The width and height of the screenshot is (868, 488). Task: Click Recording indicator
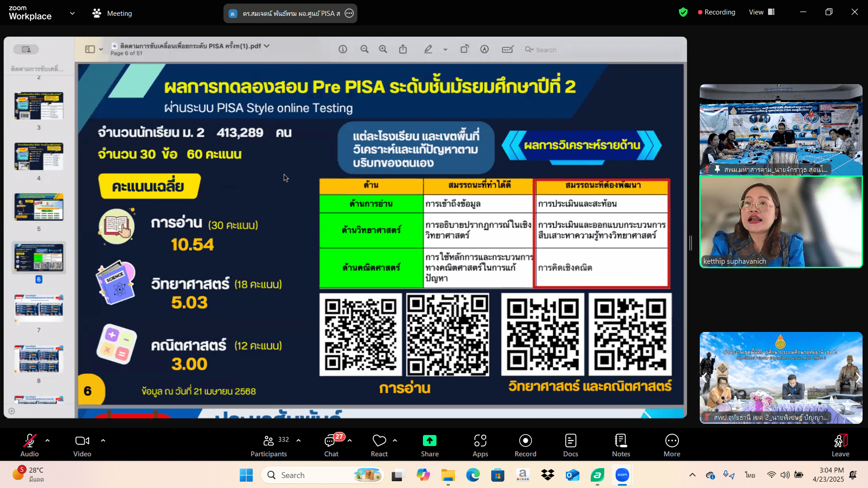(716, 12)
